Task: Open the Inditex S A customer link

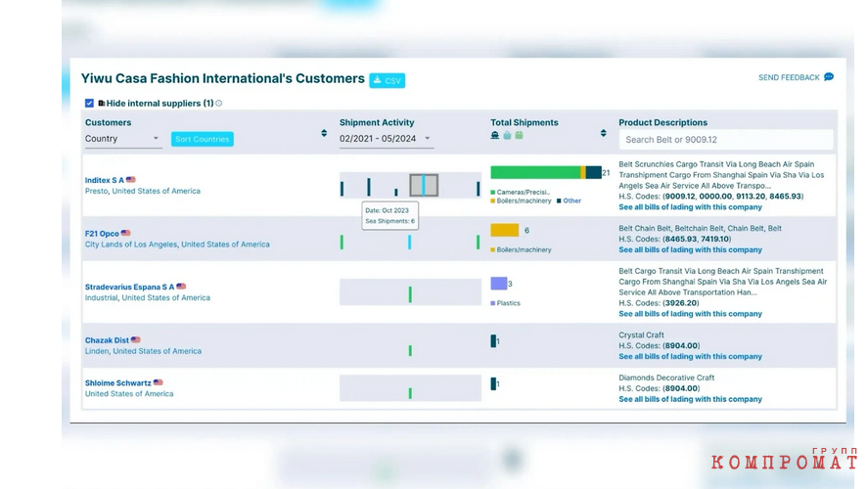Action: click(104, 180)
